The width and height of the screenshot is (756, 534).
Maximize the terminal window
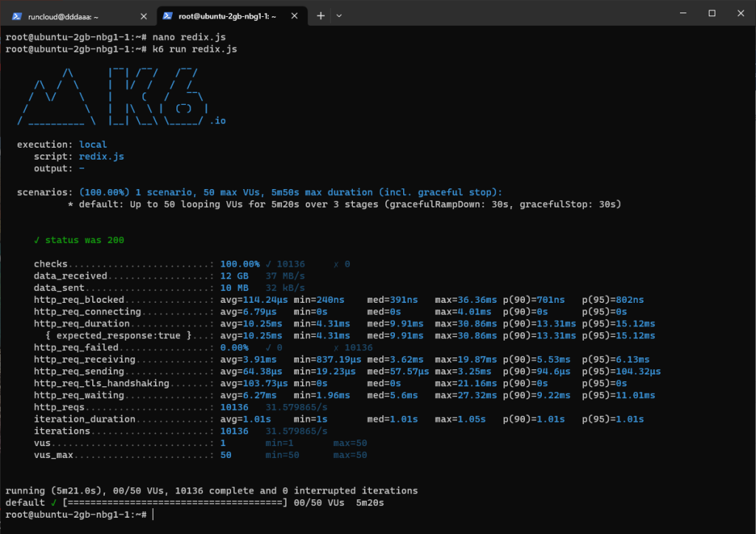(x=712, y=13)
